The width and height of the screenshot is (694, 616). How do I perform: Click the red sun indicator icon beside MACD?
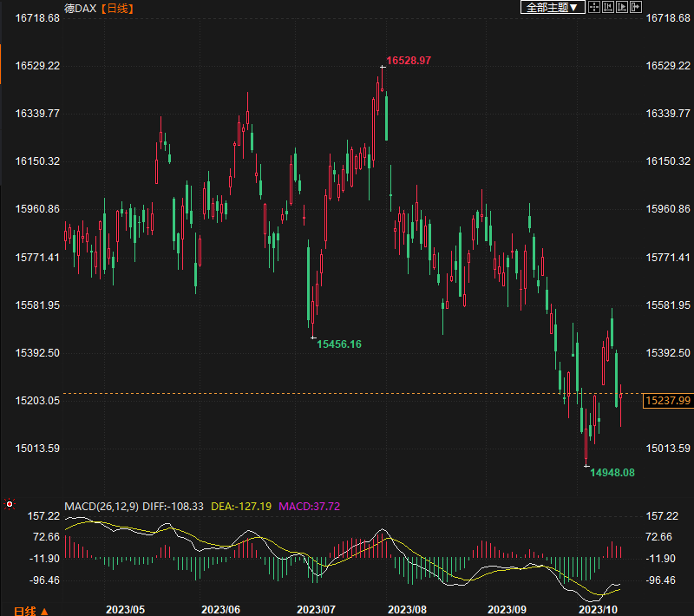click(x=10, y=504)
